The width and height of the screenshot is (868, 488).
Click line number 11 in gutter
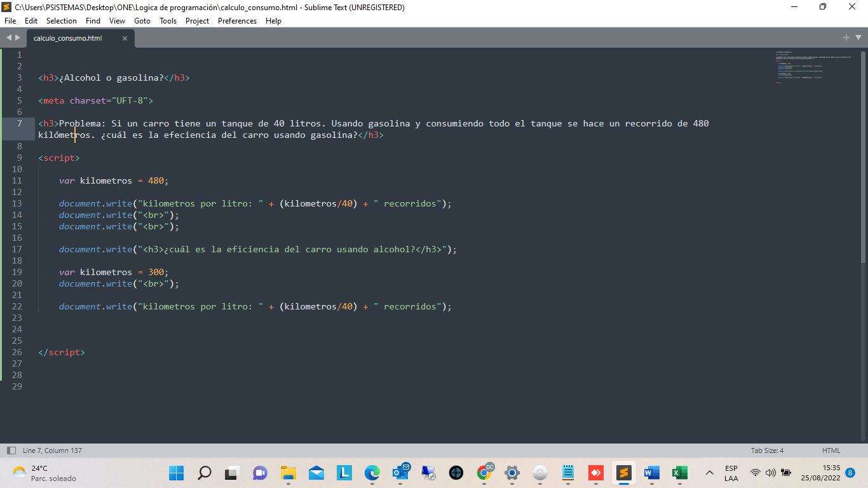click(17, 180)
